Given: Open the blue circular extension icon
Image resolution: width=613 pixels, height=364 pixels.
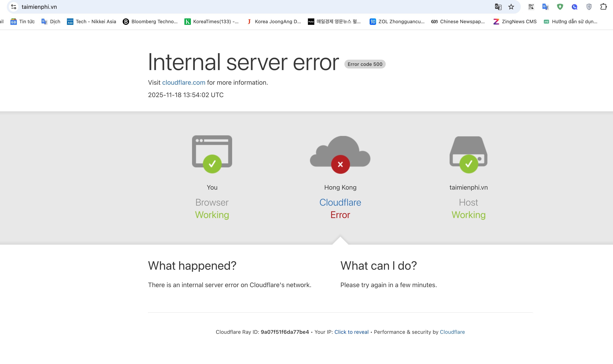Looking at the screenshot, I should coord(575,7).
